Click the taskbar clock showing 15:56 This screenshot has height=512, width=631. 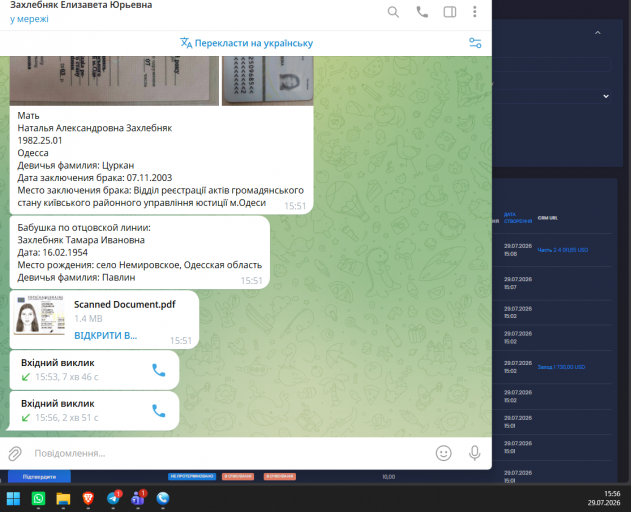coord(604,498)
